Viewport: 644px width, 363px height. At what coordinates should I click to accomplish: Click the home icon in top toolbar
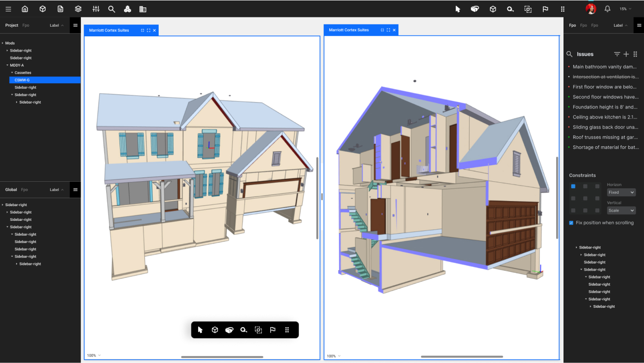click(x=25, y=9)
